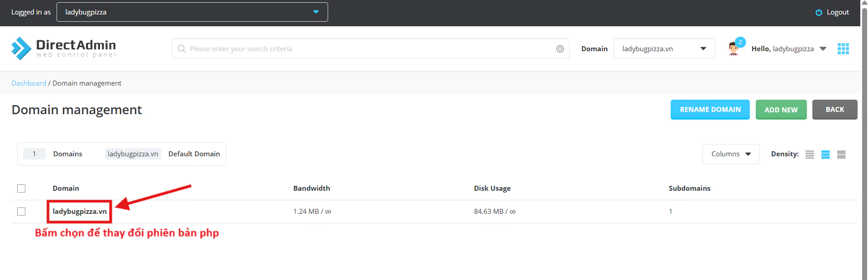The width and height of the screenshot is (868, 280).
Task: Click the ladybugpizza.vn default domain tag
Action: coord(133,154)
